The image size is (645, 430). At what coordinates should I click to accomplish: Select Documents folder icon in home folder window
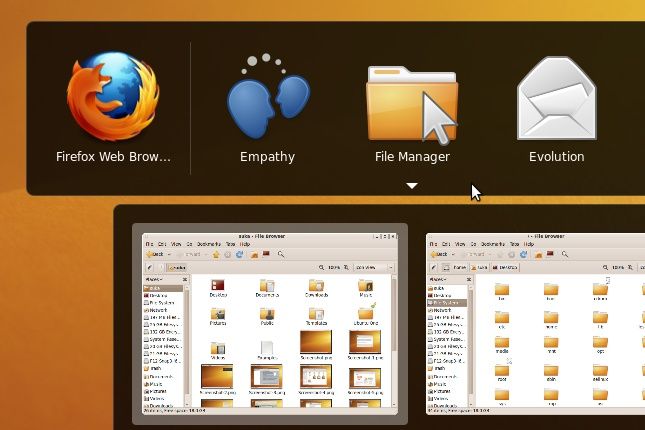267,288
